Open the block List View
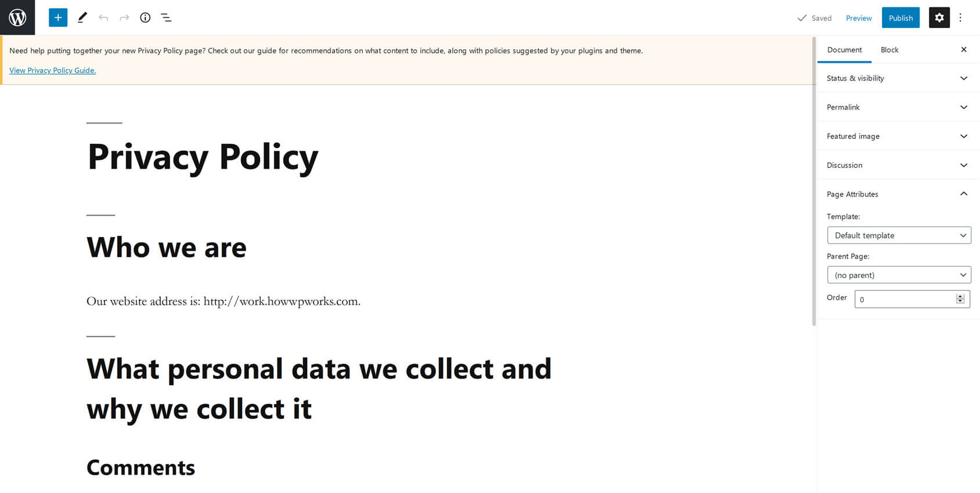980x493 pixels. [x=166, y=17]
